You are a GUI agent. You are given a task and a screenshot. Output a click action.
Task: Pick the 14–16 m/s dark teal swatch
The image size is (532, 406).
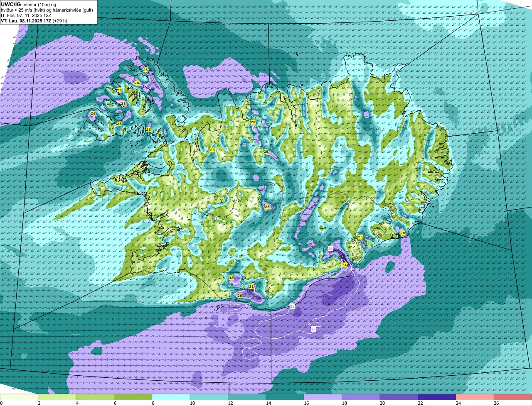coord(285,397)
